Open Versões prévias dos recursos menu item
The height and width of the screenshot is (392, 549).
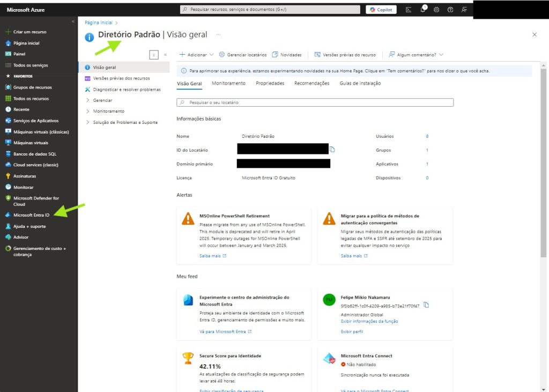point(121,78)
